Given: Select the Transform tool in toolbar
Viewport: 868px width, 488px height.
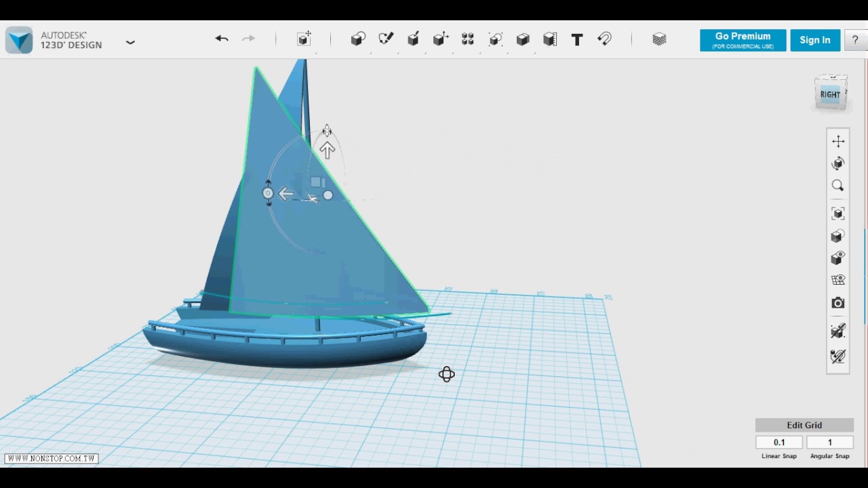Looking at the screenshot, I should (x=304, y=39).
